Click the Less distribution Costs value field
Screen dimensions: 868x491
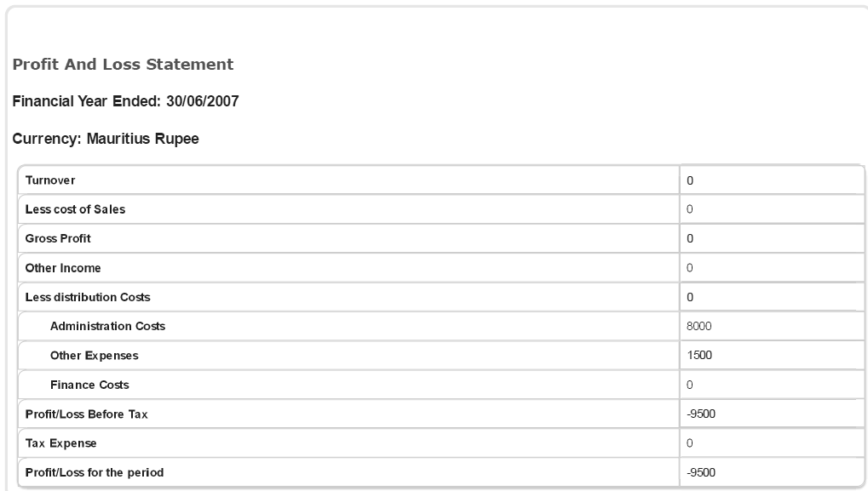click(772, 297)
